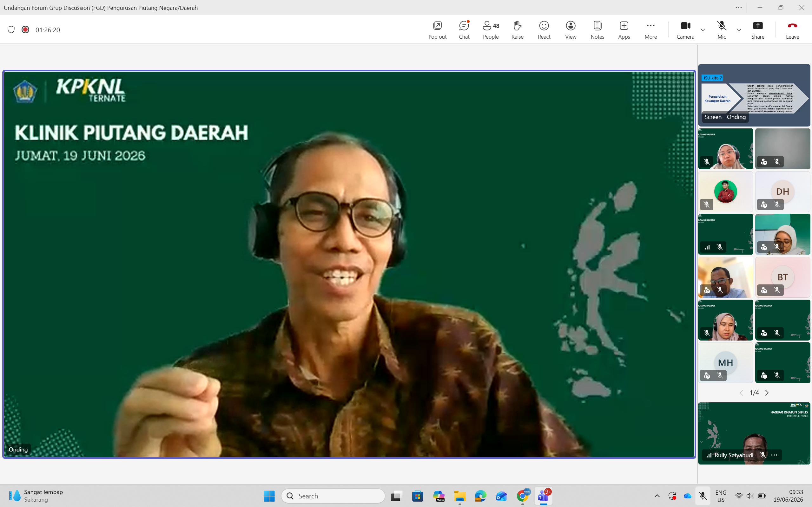Expand the Mic options arrow
This screenshot has width=812, height=507.
point(738,30)
